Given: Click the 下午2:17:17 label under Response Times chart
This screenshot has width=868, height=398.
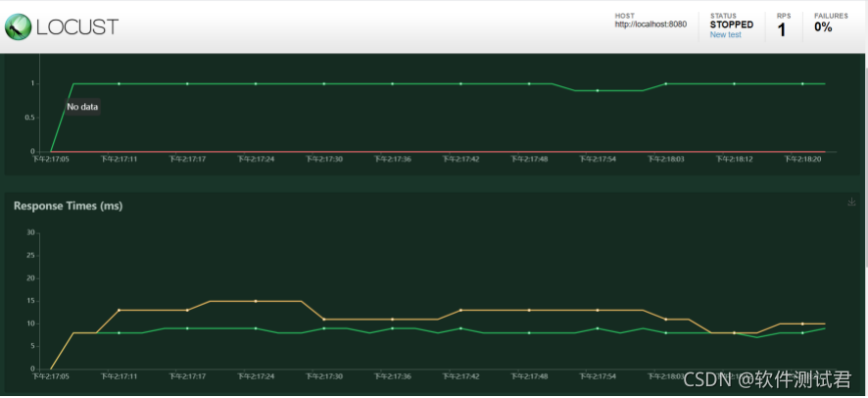Looking at the screenshot, I should [x=187, y=376].
